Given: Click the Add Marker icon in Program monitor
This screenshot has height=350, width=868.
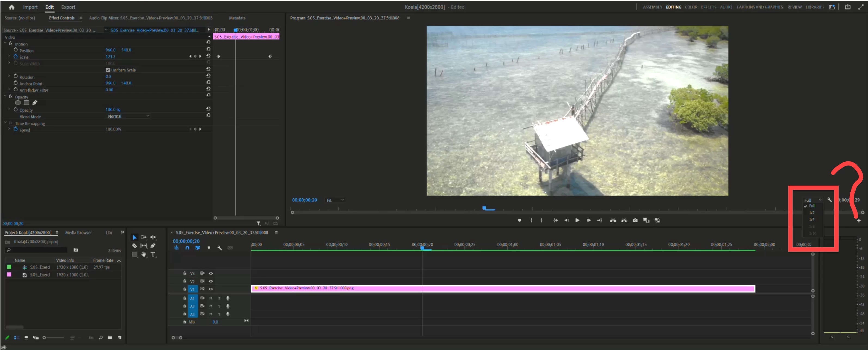Looking at the screenshot, I should coord(519,220).
